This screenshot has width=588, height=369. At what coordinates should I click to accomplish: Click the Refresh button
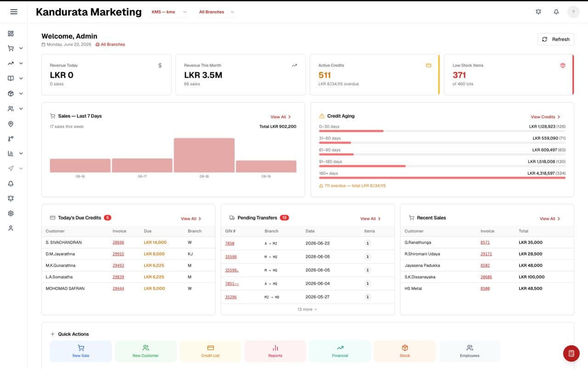coord(556,39)
